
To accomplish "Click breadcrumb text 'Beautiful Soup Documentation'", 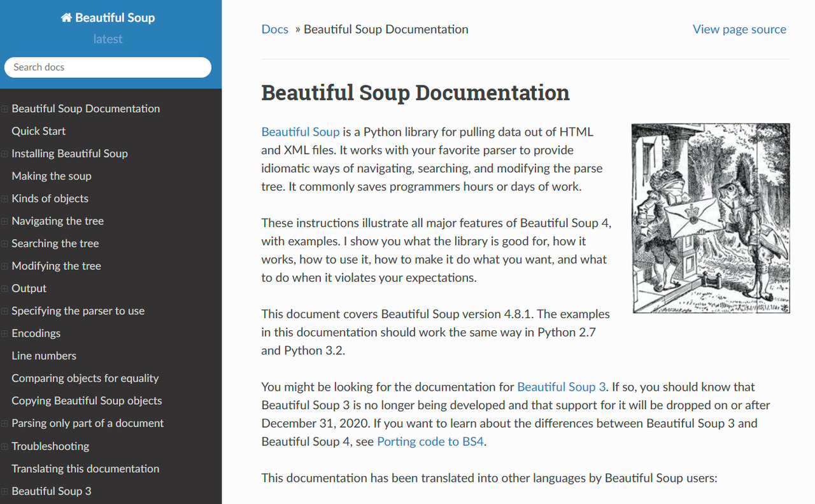I will tap(386, 29).
